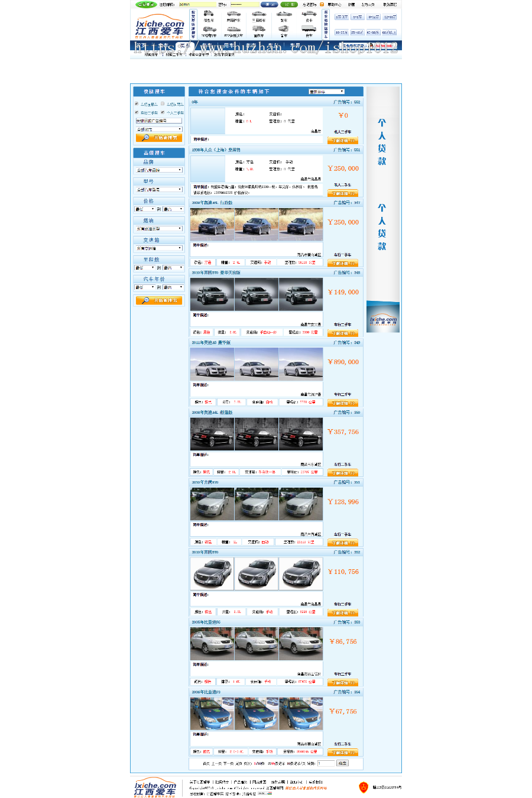The image size is (532, 798).
Task: Toggle the 个人二手车 checkbox
Action: tap(163, 112)
